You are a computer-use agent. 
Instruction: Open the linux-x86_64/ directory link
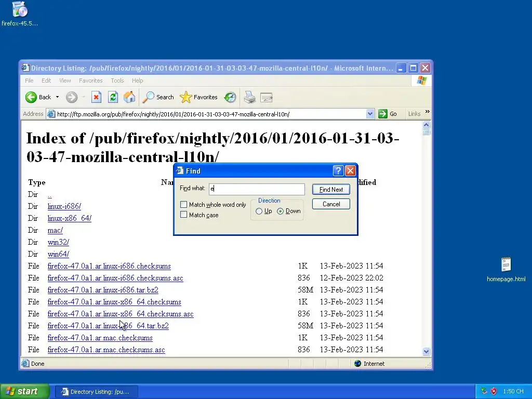(x=70, y=218)
